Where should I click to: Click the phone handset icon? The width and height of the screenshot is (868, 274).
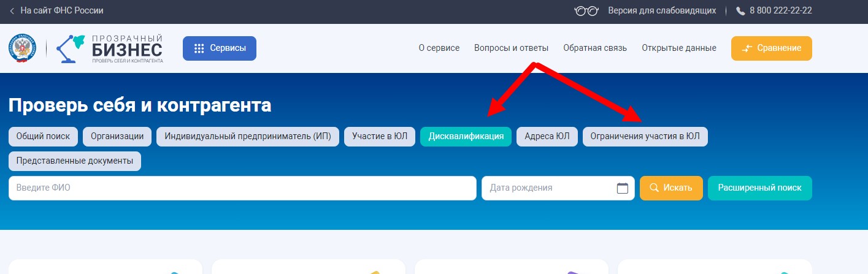click(x=740, y=11)
